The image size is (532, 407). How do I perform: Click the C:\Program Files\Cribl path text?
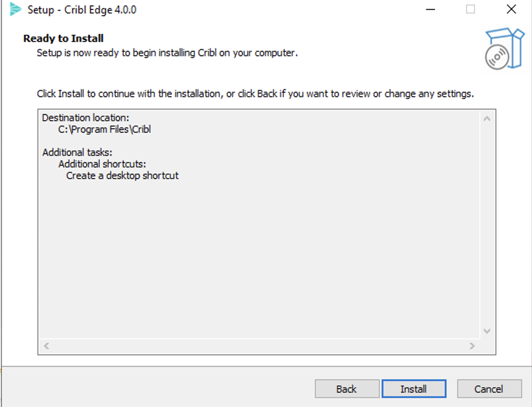(105, 129)
